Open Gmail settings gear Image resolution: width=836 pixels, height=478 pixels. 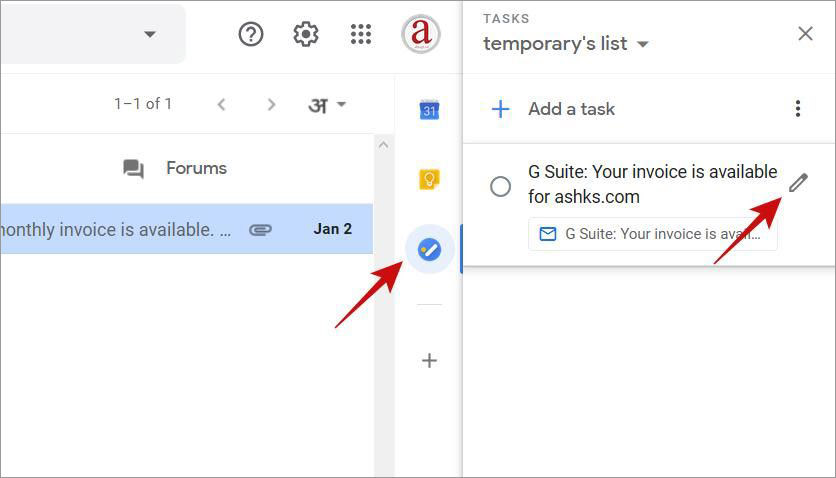306,35
